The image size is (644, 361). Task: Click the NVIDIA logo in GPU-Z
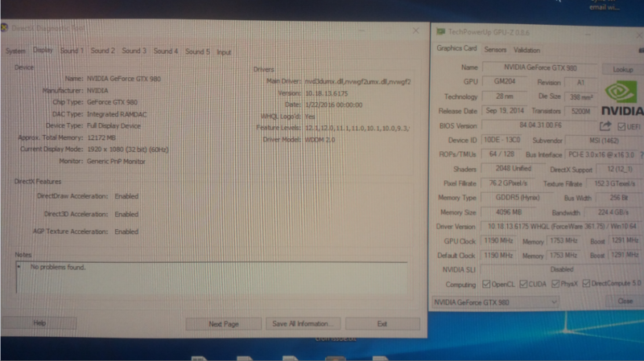[622, 98]
